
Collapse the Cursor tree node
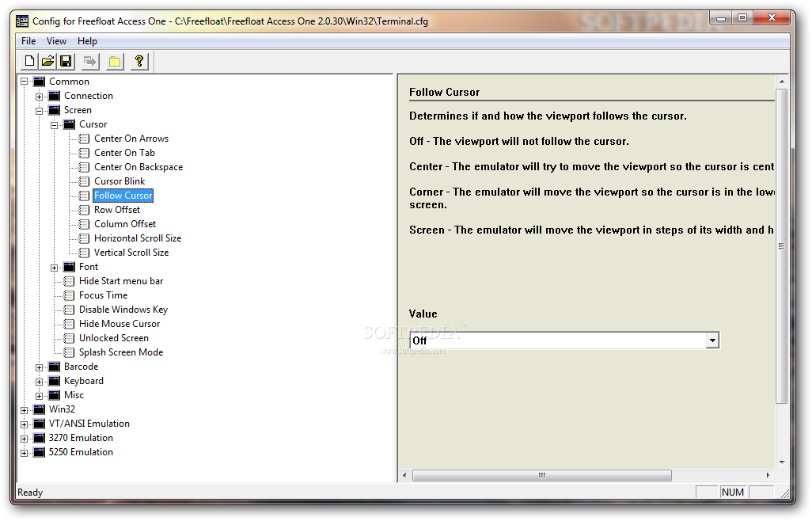55,125
